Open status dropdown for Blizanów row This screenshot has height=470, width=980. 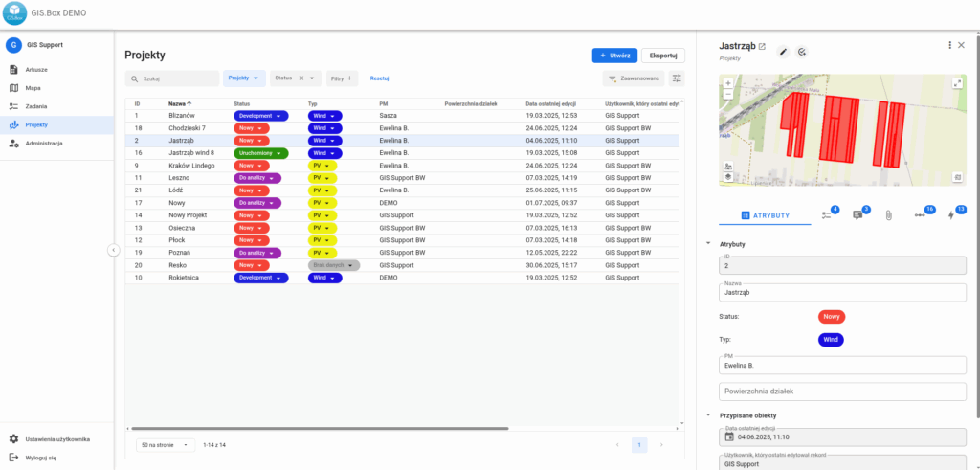tap(260, 115)
